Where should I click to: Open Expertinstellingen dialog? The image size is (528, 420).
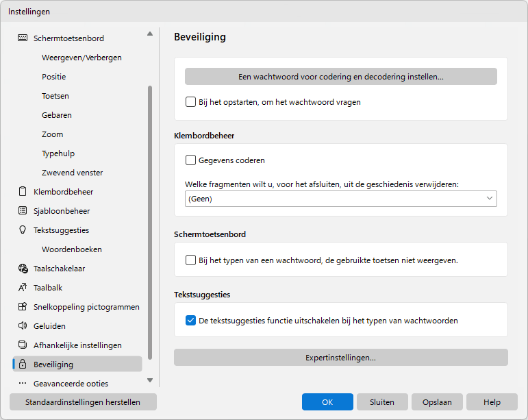(x=341, y=358)
